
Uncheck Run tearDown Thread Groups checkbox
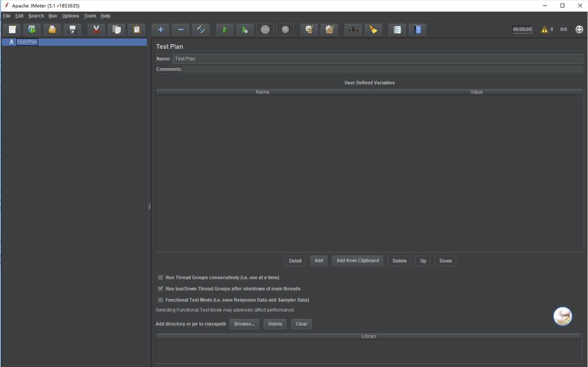(161, 288)
